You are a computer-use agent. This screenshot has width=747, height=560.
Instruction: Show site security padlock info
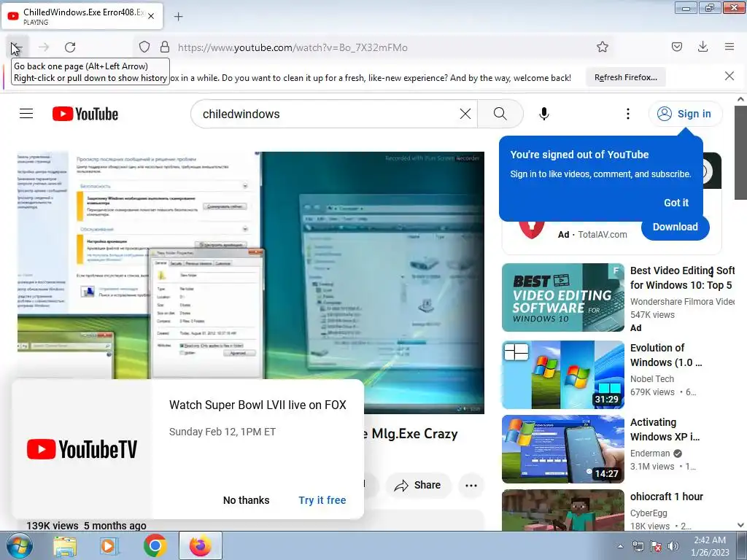pos(165,47)
